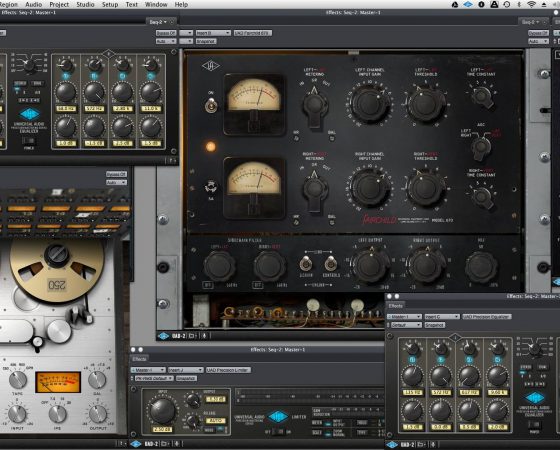The width and height of the screenshot is (560, 450).
Task: Click the help question mark below tape machine
Action: click(122, 444)
